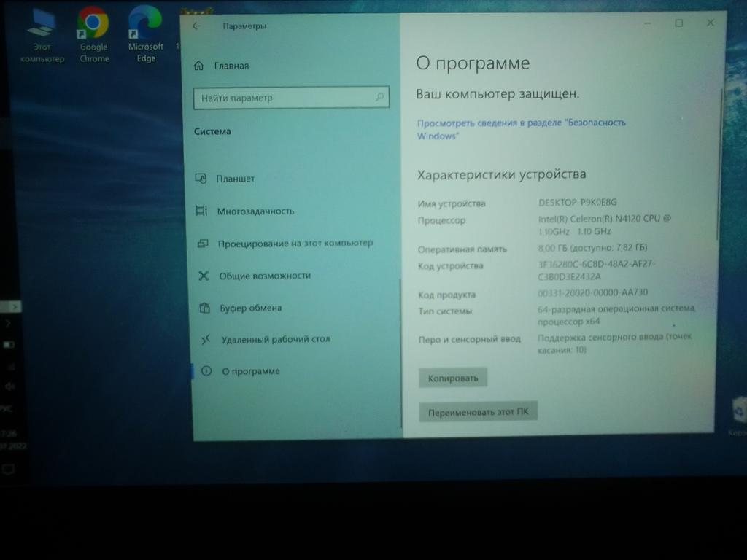Open the Безопасность Windows details link
The image size is (747, 560).
(521, 123)
